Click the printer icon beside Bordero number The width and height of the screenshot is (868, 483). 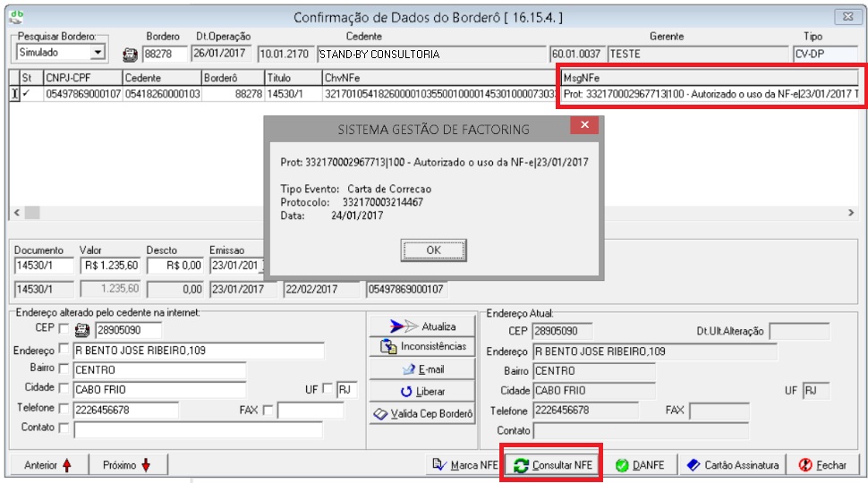(x=130, y=55)
